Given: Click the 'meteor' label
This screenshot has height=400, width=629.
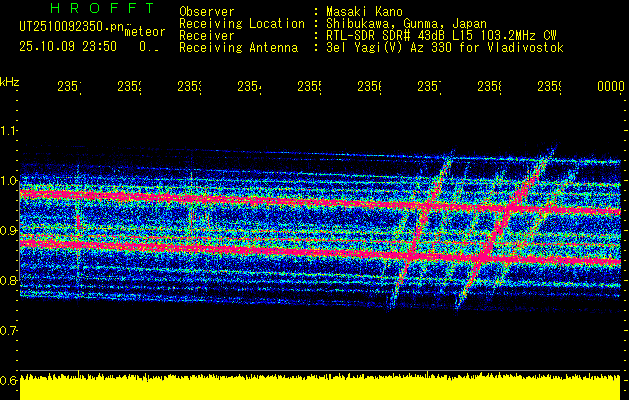Looking at the screenshot, I should [x=145, y=32].
